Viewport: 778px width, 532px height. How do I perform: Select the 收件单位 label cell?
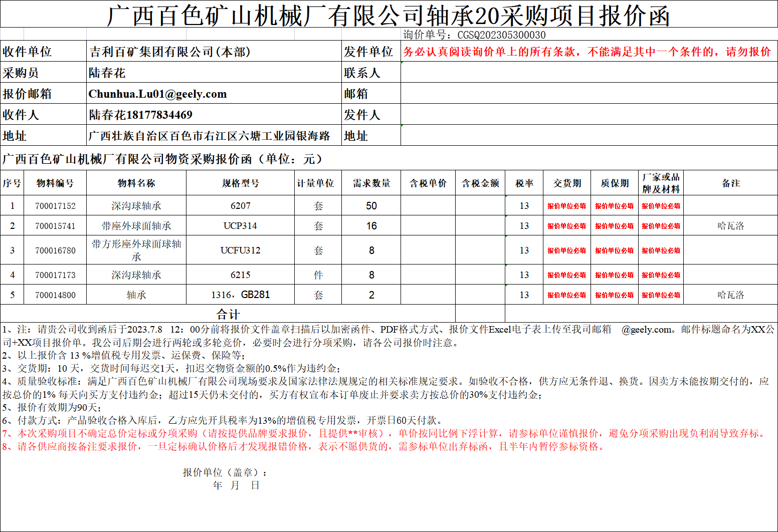coord(43,52)
